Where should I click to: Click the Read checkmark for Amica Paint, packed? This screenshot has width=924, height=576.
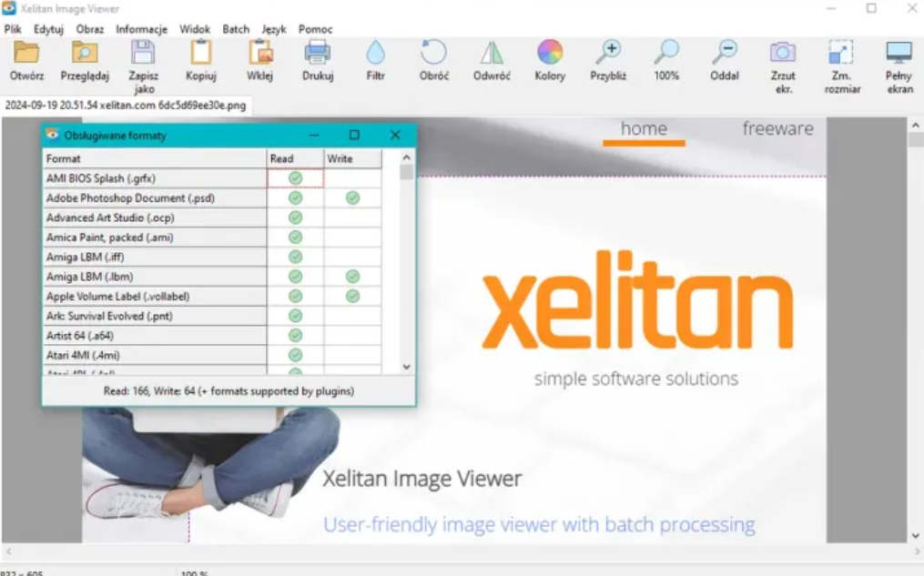(295, 237)
